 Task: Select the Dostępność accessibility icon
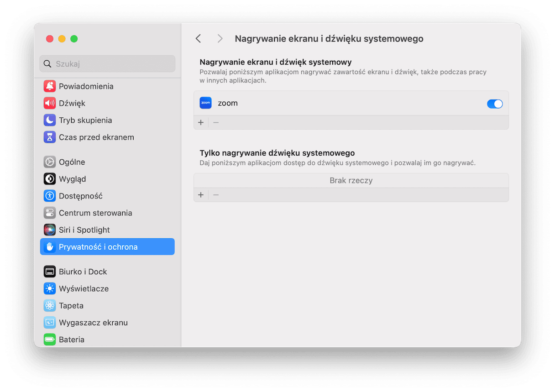click(50, 196)
